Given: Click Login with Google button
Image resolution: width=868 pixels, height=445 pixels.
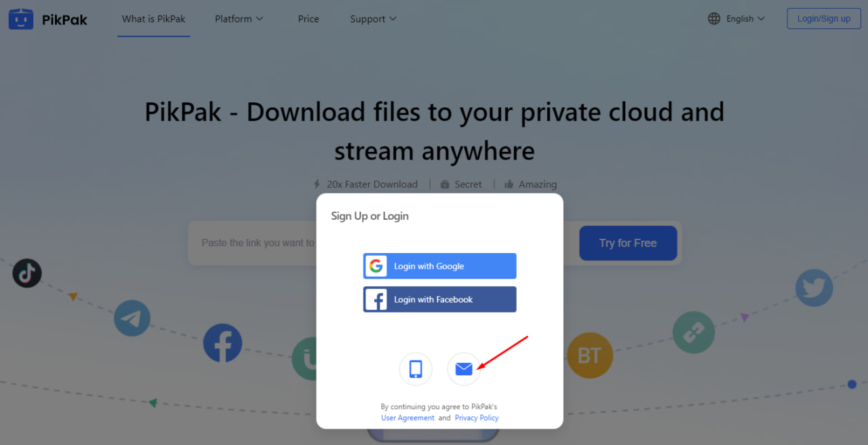Looking at the screenshot, I should [439, 266].
